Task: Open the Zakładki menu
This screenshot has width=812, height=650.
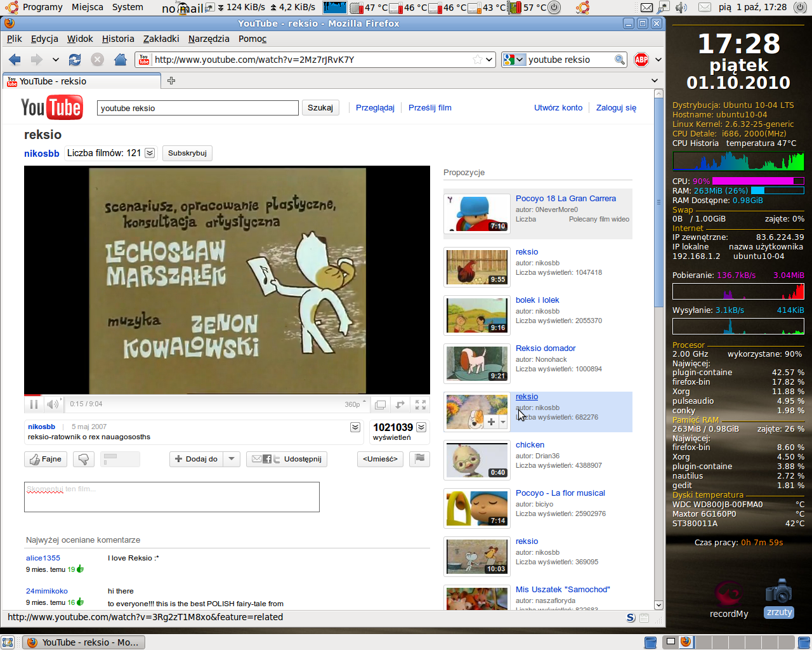Action: (161, 39)
